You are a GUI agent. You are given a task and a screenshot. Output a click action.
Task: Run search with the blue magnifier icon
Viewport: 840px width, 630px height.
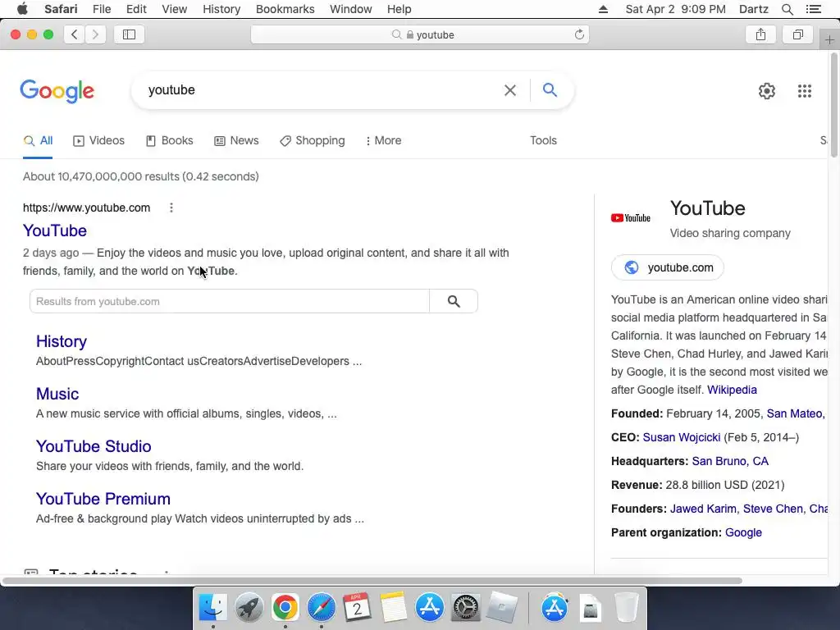tap(550, 90)
